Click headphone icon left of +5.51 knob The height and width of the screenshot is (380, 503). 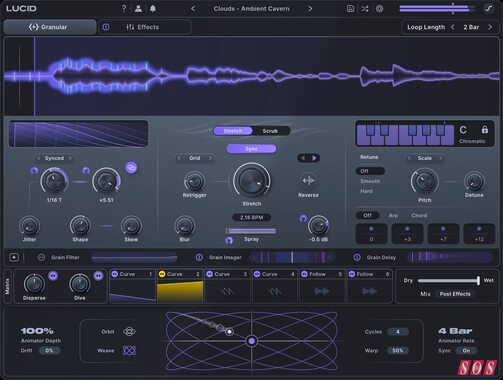coord(86,171)
